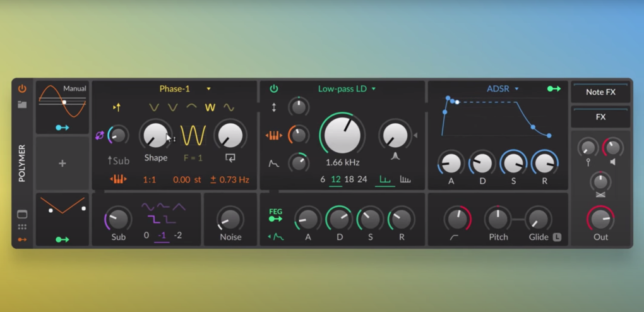Select the W waveform shape

click(210, 108)
